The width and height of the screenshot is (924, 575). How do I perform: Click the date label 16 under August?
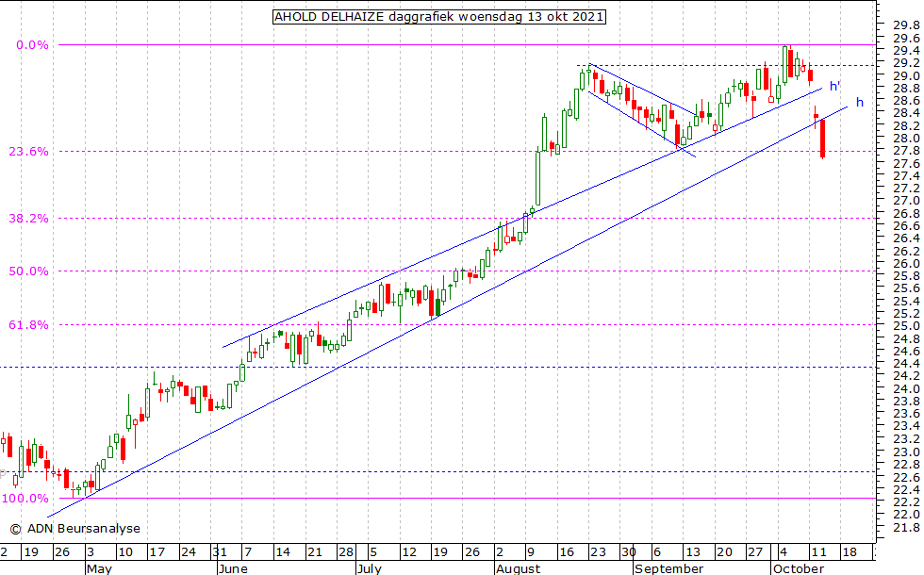tap(567, 552)
